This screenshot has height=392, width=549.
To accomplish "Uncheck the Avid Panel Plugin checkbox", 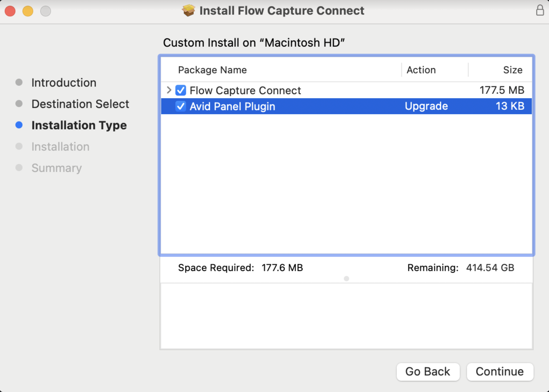I will (181, 106).
